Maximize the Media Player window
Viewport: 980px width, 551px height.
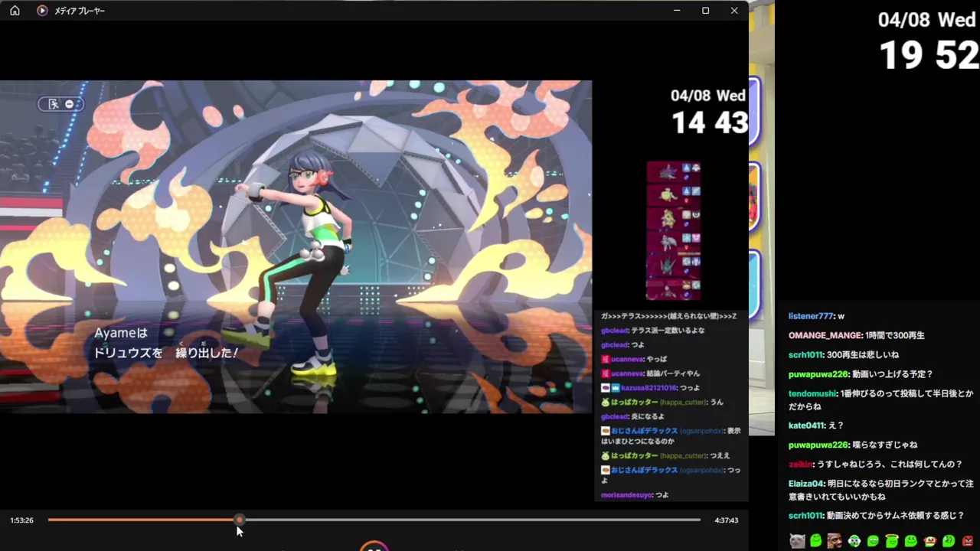(705, 11)
